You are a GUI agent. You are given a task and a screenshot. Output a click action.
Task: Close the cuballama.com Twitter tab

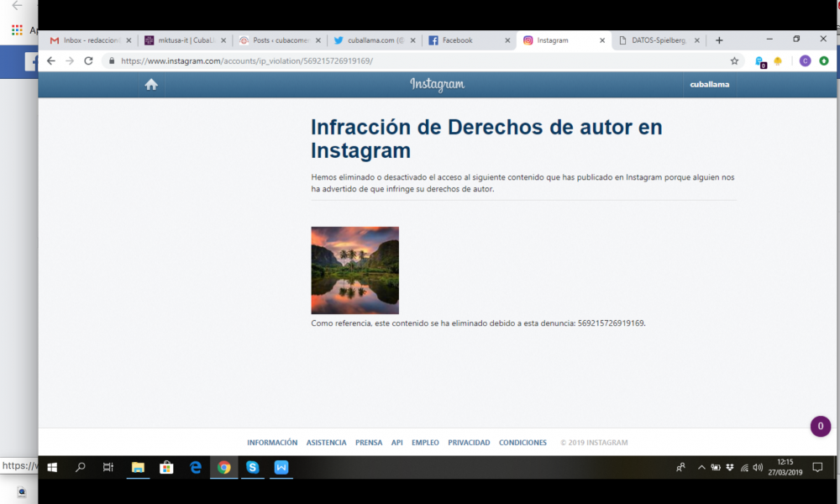click(x=412, y=40)
